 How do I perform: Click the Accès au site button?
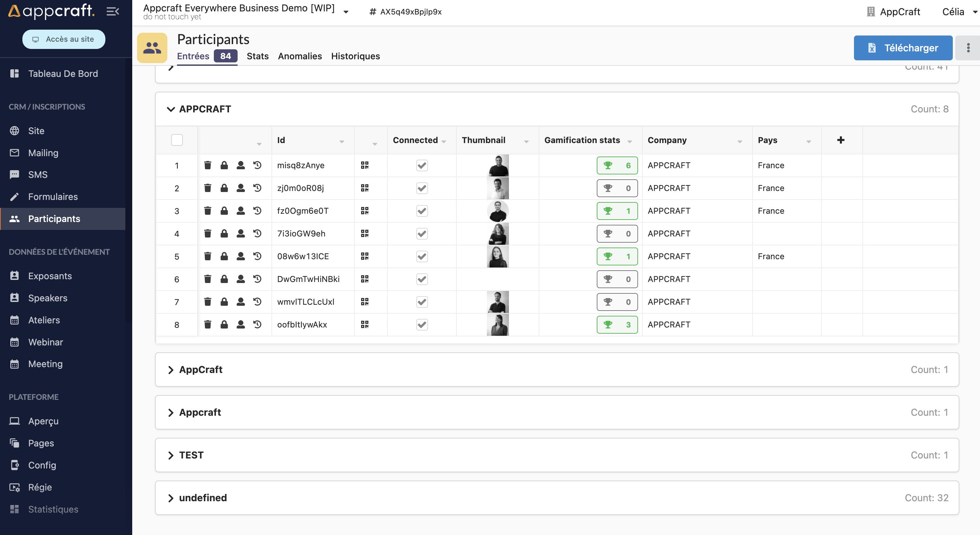(64, 39)
